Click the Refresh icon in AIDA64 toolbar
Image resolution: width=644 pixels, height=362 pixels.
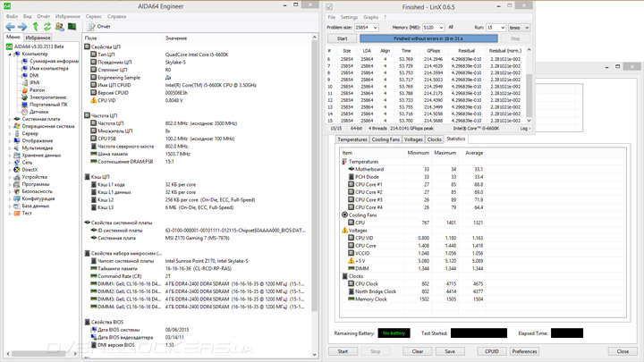(47, 27)
